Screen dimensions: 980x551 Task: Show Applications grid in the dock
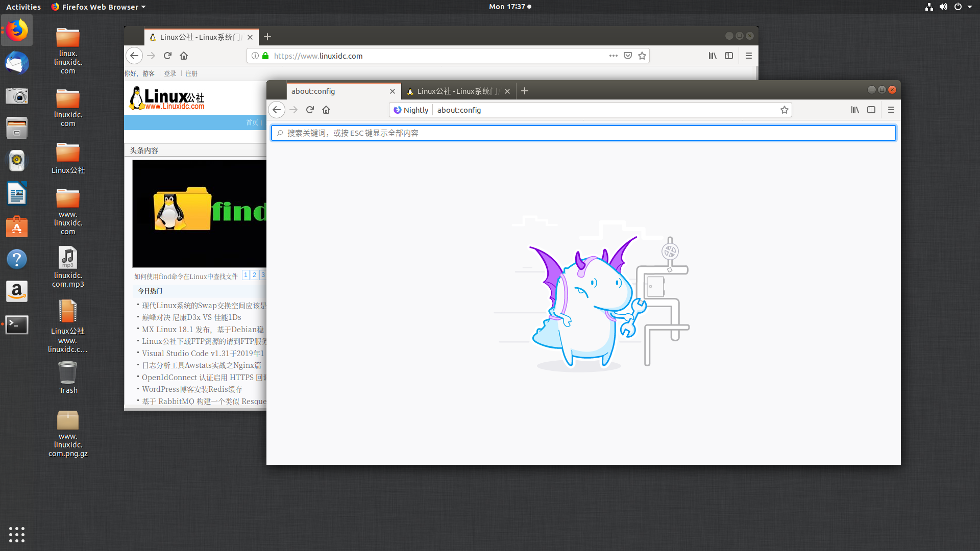(17, 534)
